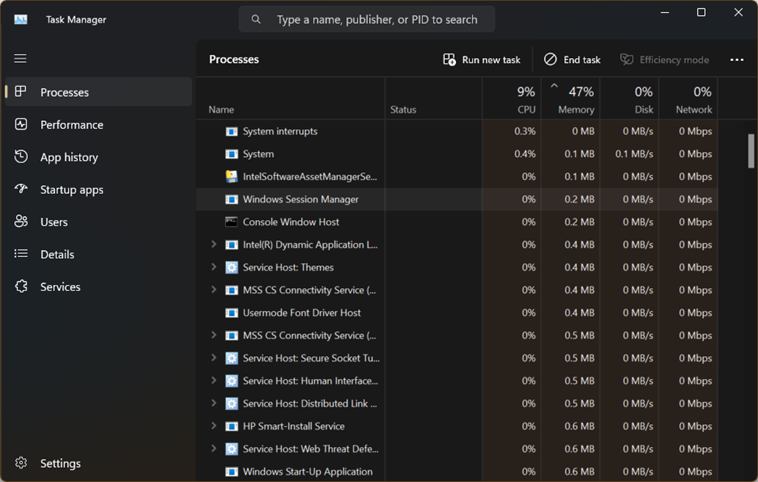Open the hamburger navigation menu
This screenshot has height=482, width=758.
[20, 58]
